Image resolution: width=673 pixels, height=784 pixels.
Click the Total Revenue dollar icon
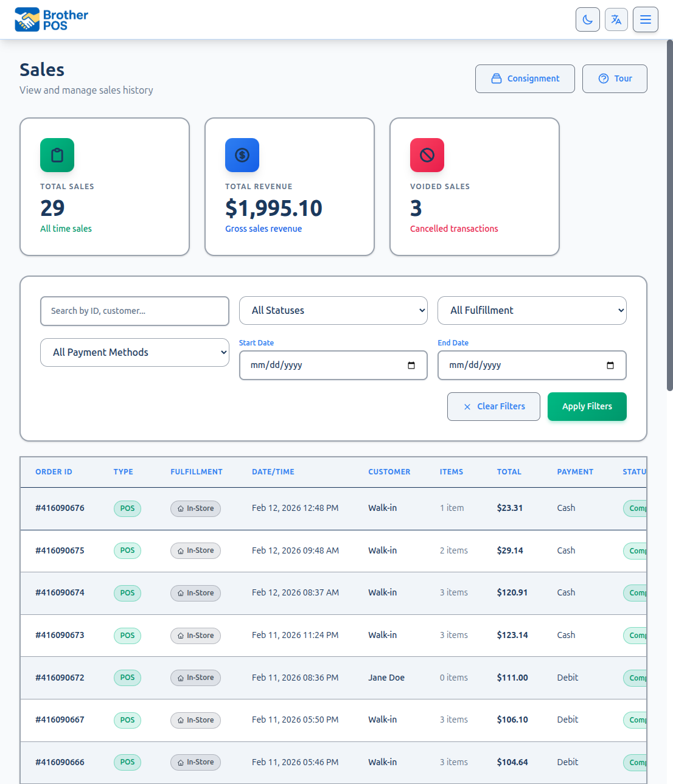click(242, 155)
